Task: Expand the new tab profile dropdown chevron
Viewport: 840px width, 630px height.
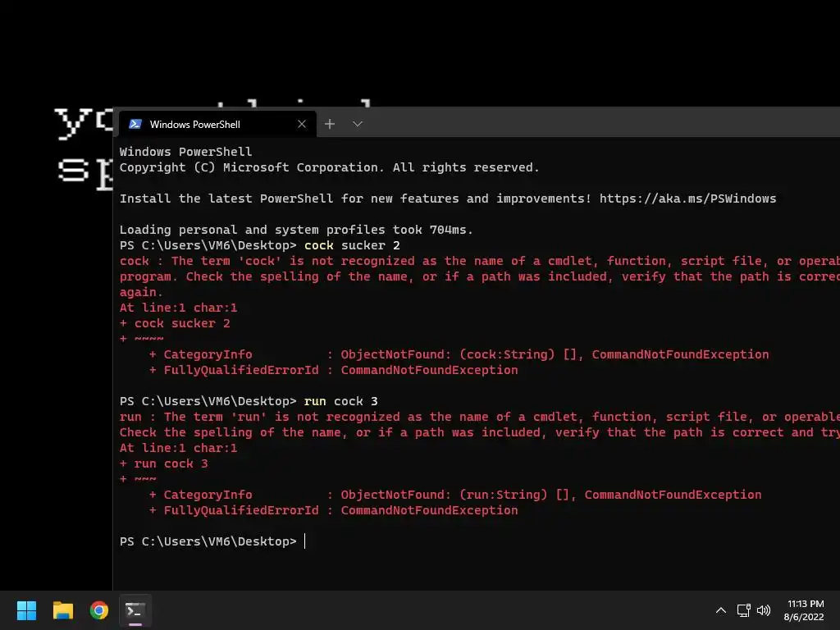Action: click(358, 125)
